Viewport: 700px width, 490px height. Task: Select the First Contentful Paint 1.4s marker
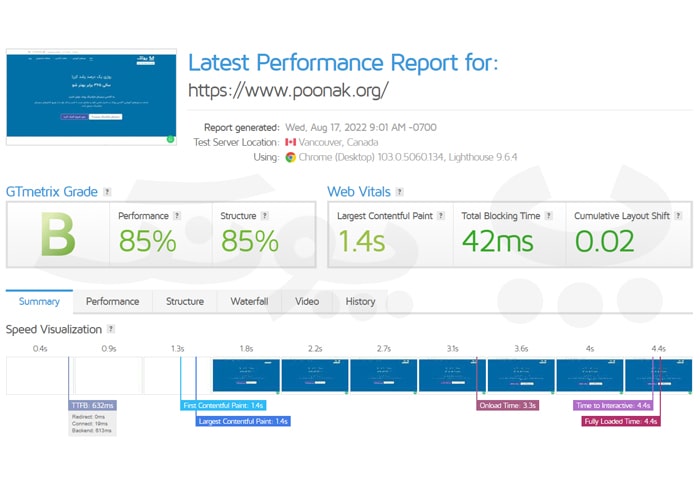click(x=223, y=405)
